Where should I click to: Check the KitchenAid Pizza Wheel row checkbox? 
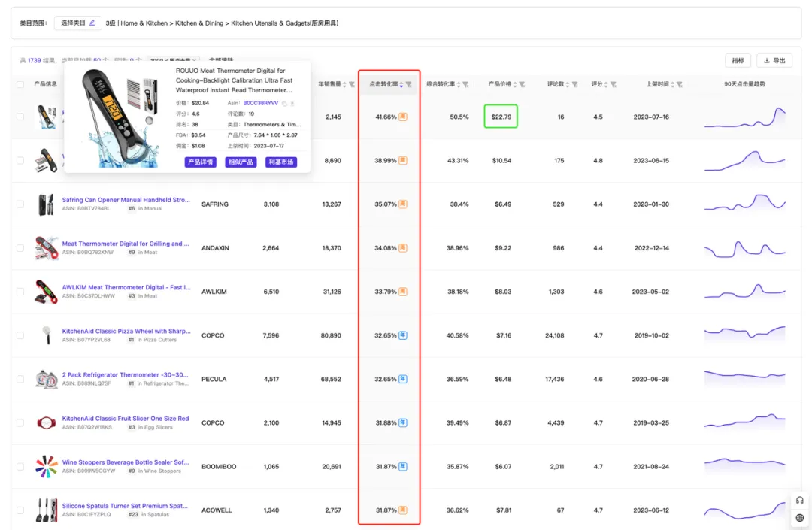click(20, 335)
